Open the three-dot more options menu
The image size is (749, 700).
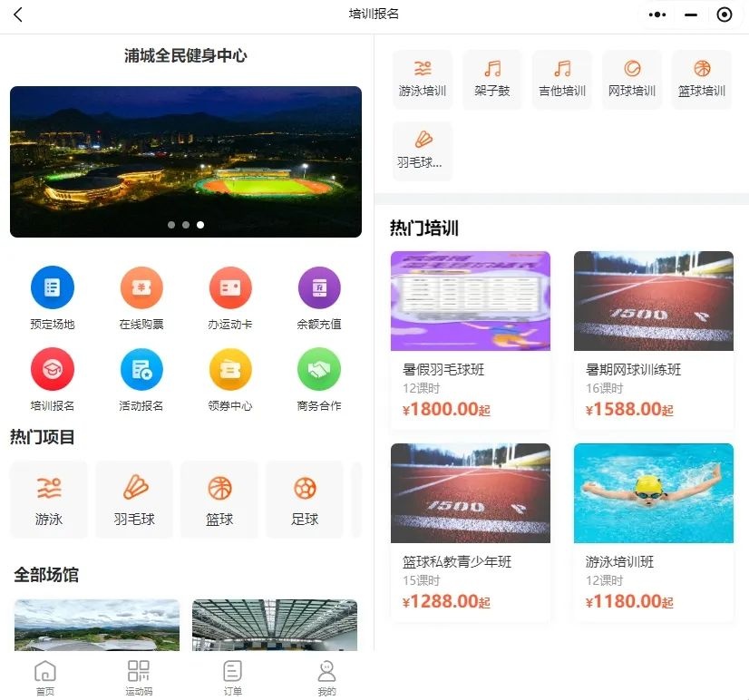click(657, 15)
